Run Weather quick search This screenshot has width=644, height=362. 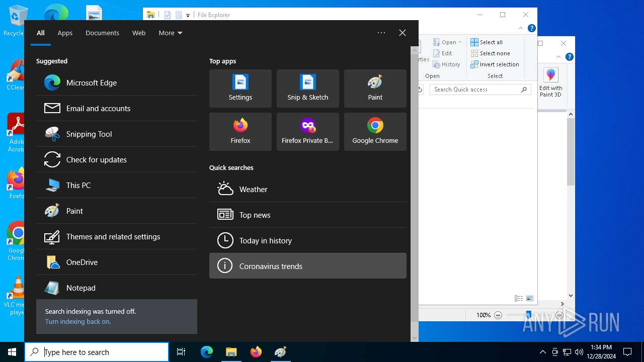[x=308, y=189]
